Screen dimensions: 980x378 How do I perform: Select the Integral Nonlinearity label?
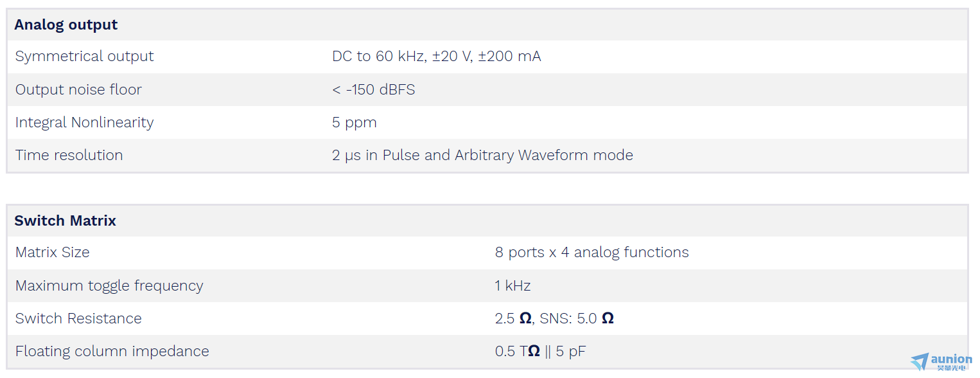(x=85, y=123)
